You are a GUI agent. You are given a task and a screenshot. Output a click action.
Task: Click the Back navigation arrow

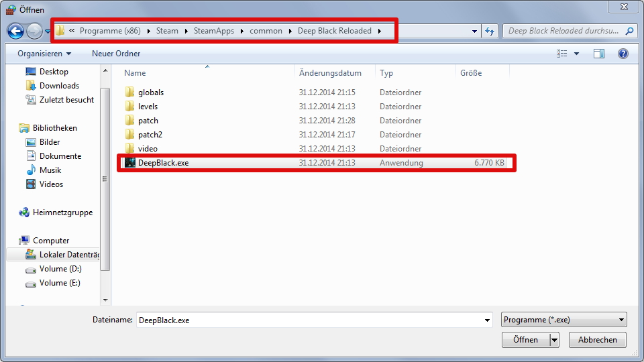[16, 31]
